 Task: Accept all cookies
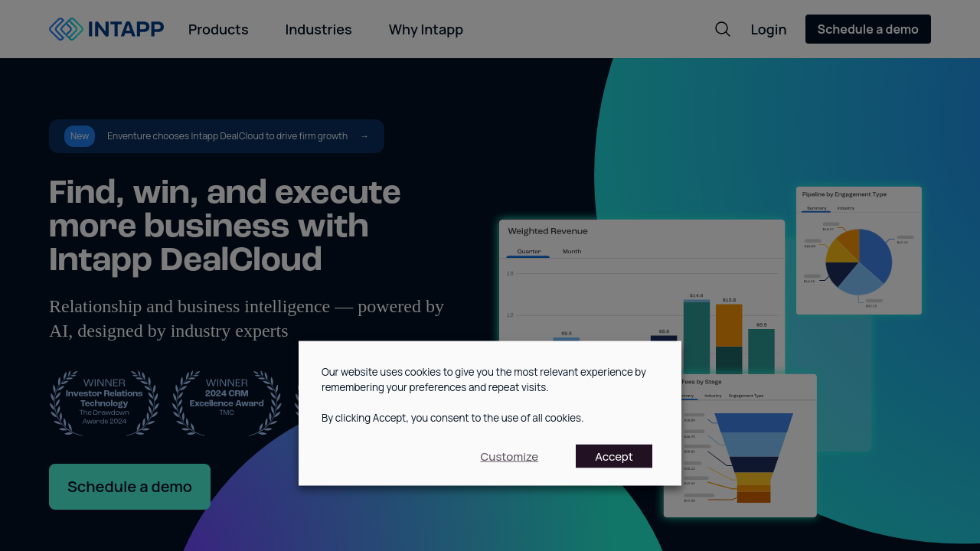click(613, 456)
